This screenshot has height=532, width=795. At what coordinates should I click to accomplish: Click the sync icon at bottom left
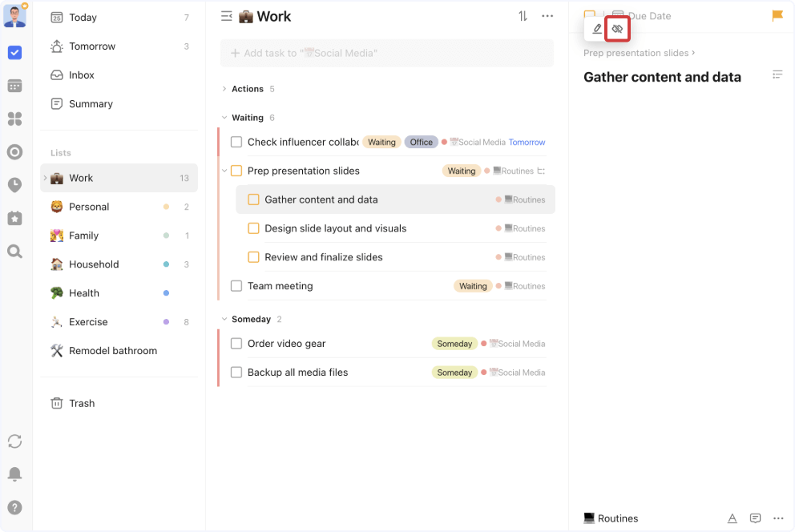click(x=14, y=441)
